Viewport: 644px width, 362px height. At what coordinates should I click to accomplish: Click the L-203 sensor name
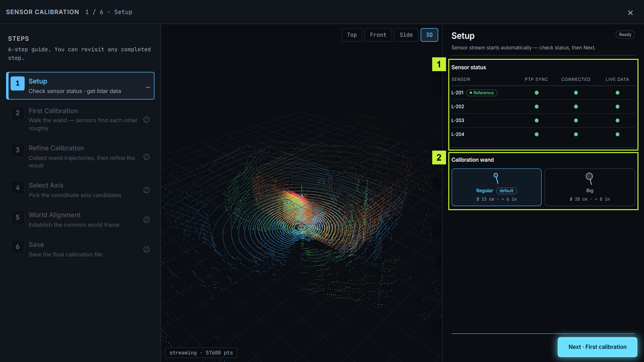tap(458, 120)
